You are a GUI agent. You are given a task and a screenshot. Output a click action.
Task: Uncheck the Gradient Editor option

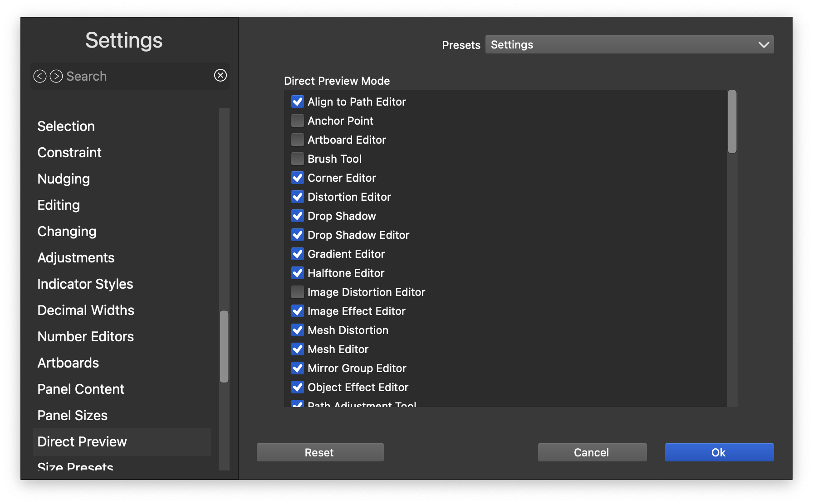[298, 254]
